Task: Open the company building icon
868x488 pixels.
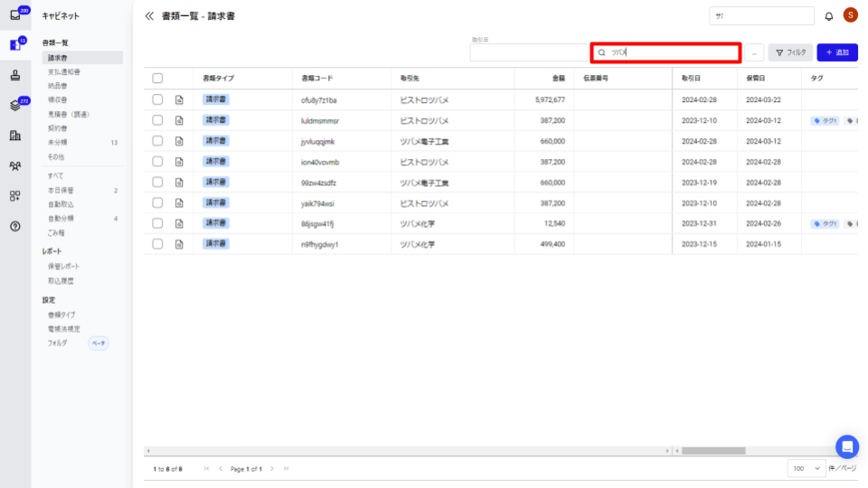Action: (x=15, y=136)
